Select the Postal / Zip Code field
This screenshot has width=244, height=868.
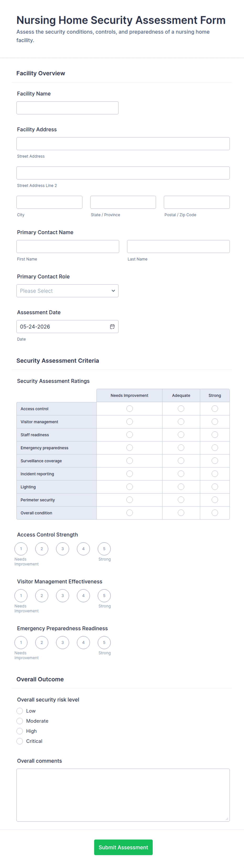click(197, 202)
